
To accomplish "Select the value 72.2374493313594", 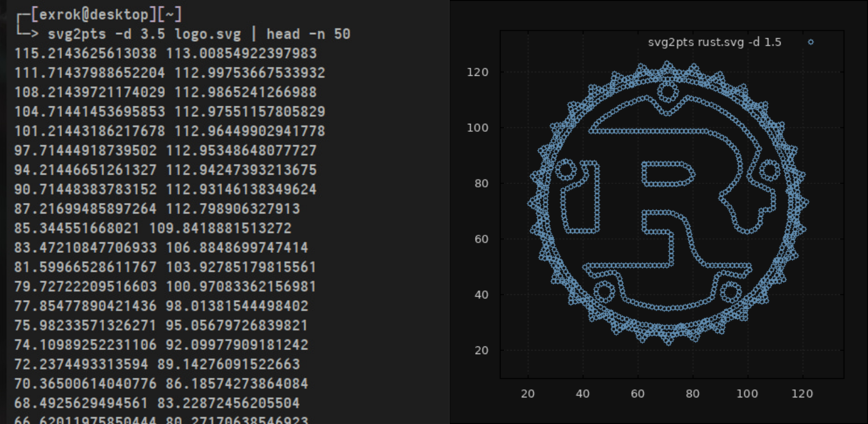I will [x=81, y=364].
